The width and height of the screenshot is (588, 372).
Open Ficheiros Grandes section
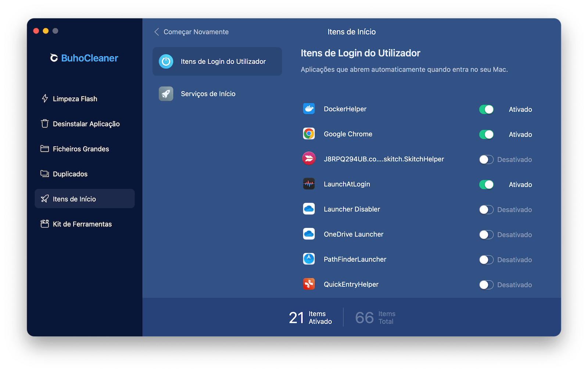85,149
